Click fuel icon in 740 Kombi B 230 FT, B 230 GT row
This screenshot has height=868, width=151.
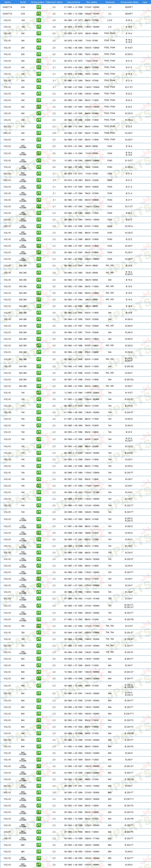click(x=39, y=606)
